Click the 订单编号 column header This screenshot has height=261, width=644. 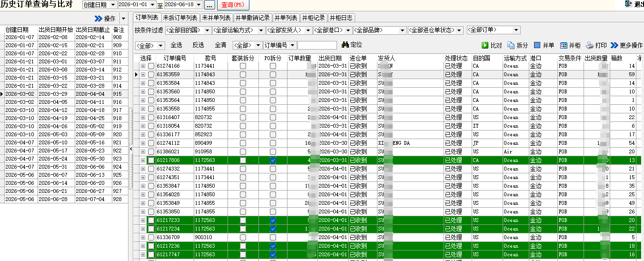175,58
